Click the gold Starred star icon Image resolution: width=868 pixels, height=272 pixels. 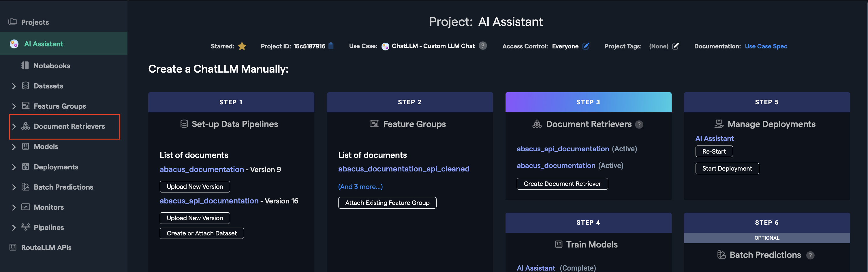click(x=242, y=46)
